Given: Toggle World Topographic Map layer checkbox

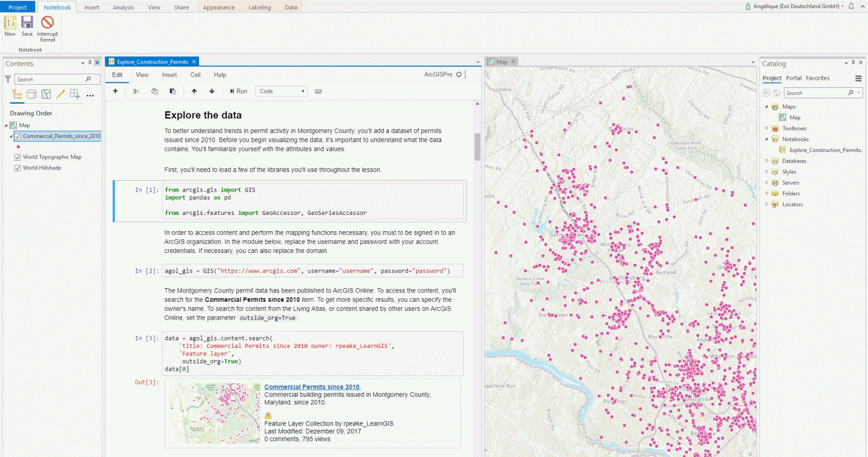Looking at the screenshot, I should click(18, 157).
